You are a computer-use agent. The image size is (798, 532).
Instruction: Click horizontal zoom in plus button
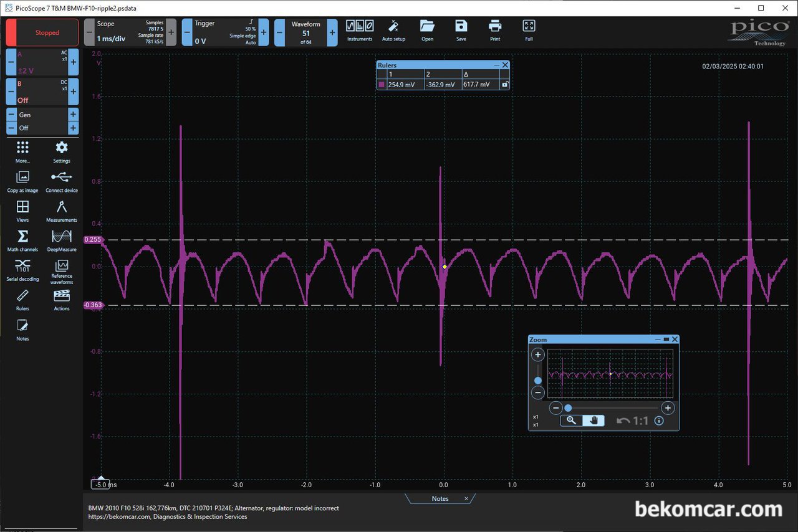668,408
